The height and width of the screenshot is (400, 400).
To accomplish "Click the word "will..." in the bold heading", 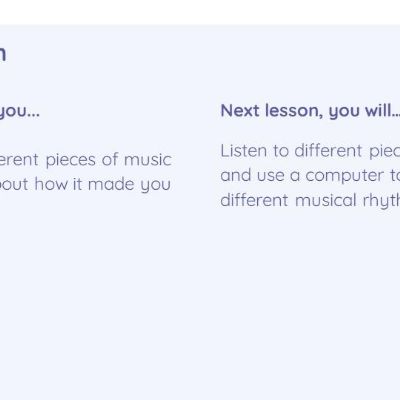I will point(382,110).
